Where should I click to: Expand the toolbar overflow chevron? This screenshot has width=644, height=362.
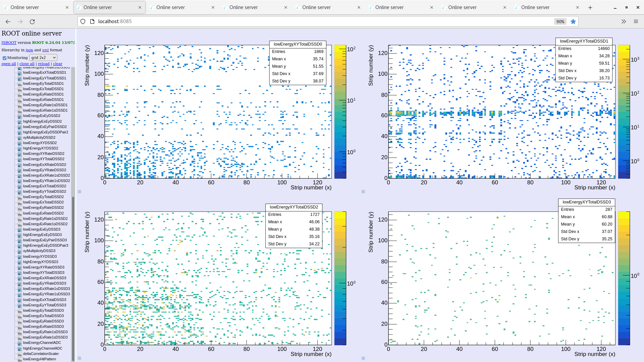(624, 21)
